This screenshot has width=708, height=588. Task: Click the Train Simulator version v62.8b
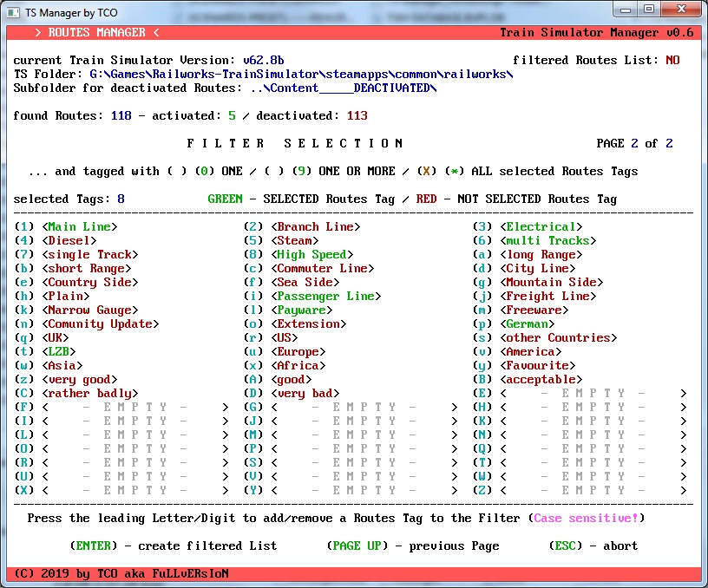[263, 61]
